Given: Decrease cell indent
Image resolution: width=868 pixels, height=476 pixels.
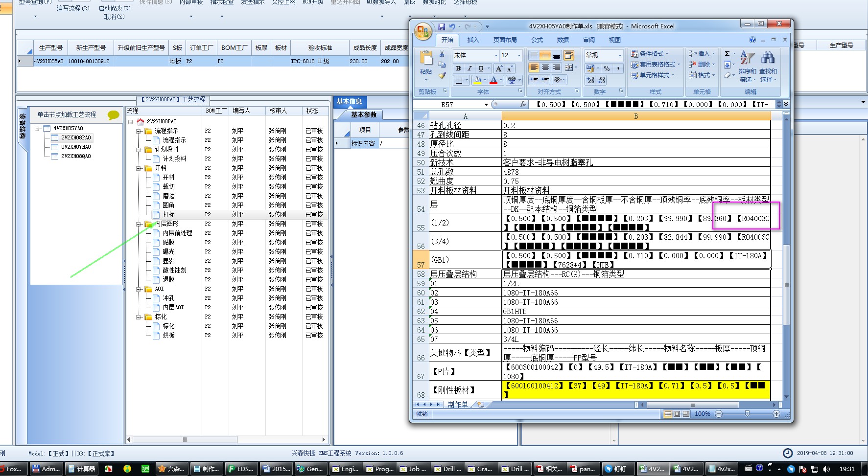Looking at the screenshot, I should coord(534,79).
